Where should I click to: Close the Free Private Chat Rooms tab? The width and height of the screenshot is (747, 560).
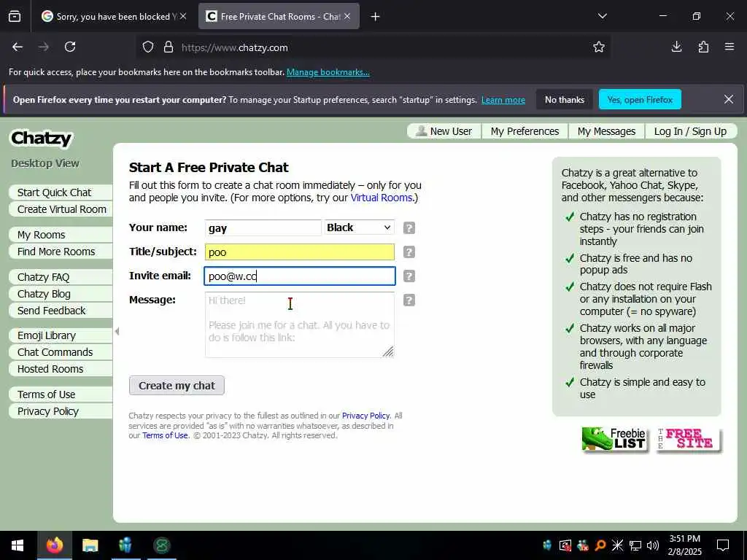coord(347,17)
